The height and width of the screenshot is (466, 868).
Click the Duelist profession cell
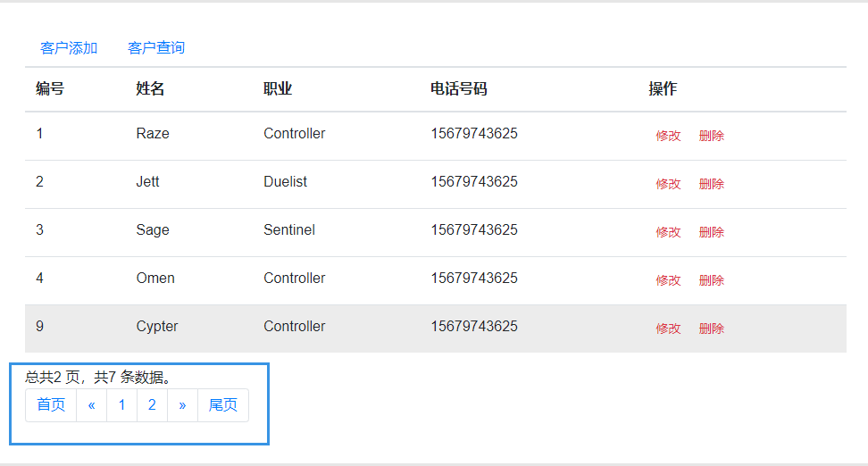pos(285,181)
